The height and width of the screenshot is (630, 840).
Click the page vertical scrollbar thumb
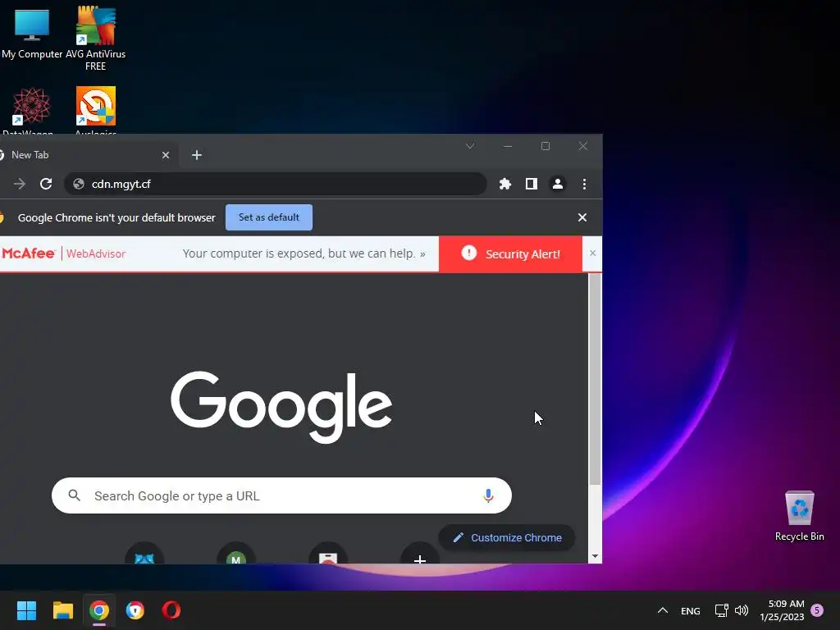596,379
